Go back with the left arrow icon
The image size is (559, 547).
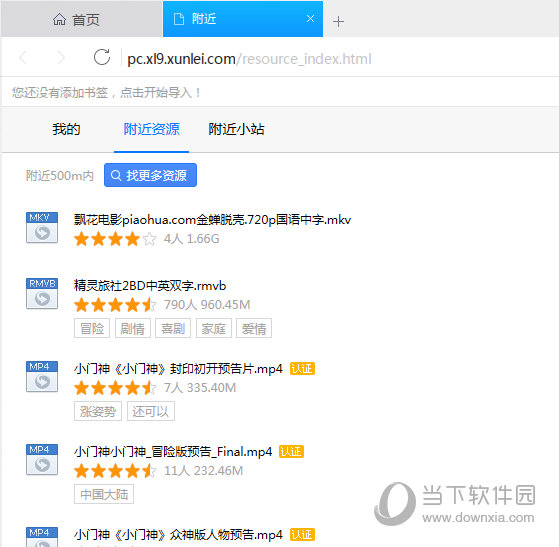point(23,57)
